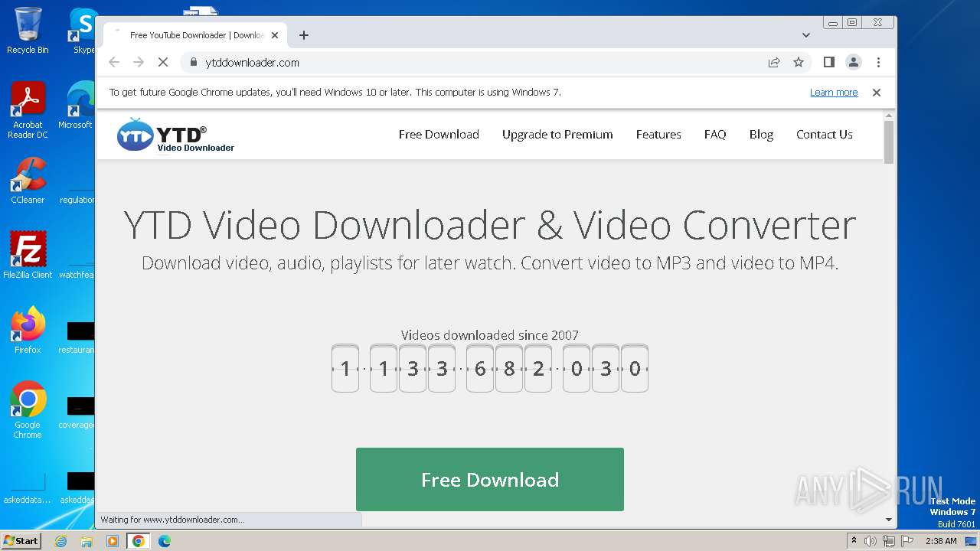This screenshot has width=980, height=551.
Task: Go to Upgrade to Premium page
Action: [x=557, y=134]
